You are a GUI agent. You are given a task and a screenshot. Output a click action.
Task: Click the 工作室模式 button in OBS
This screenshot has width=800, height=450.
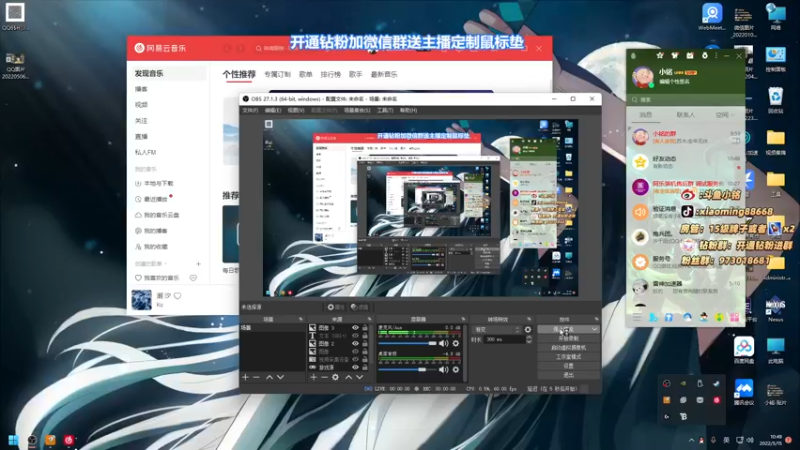tap(568, 357)
